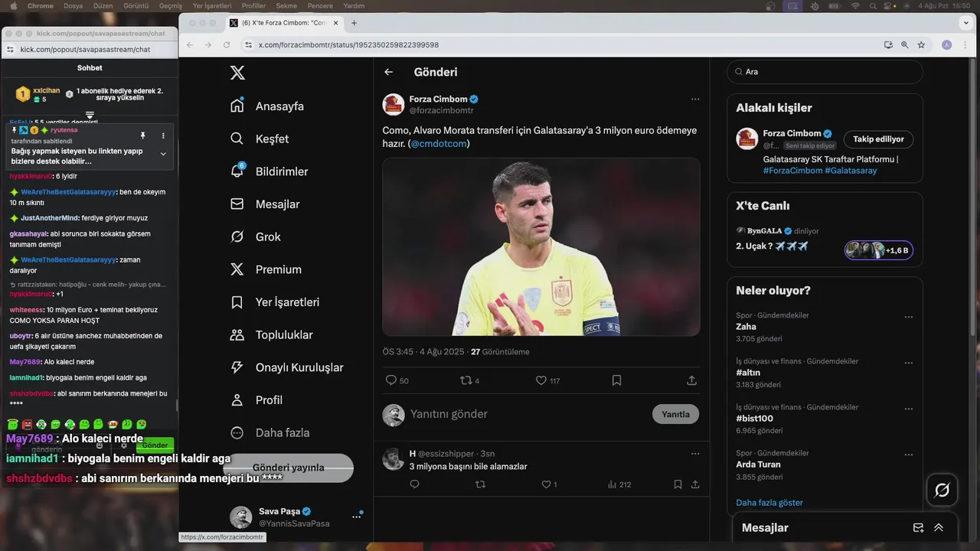The height and width of the screenshot is (551, 980).
Task: Open the @cmdotcom mention link
Action: [x=439, y=143]
